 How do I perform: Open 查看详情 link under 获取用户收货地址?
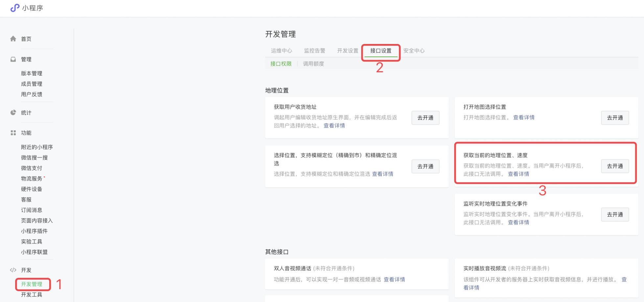pyautogui.click(x=334, y=125)
